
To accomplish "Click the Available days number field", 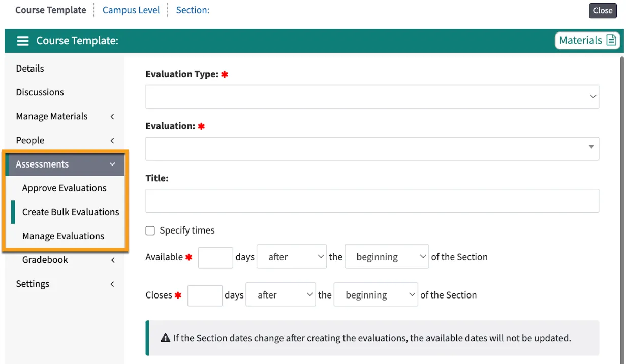I will [x=215, y=257].
